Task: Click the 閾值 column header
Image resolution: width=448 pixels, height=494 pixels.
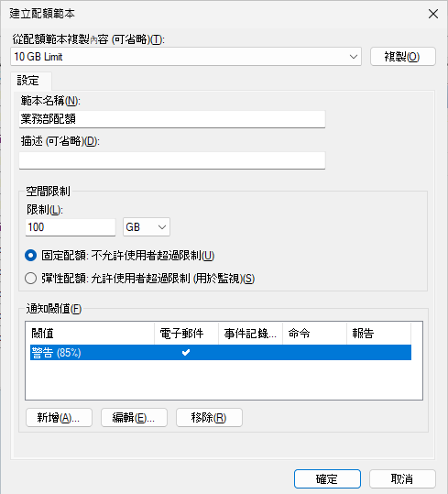Action: [x=90, y=334]
